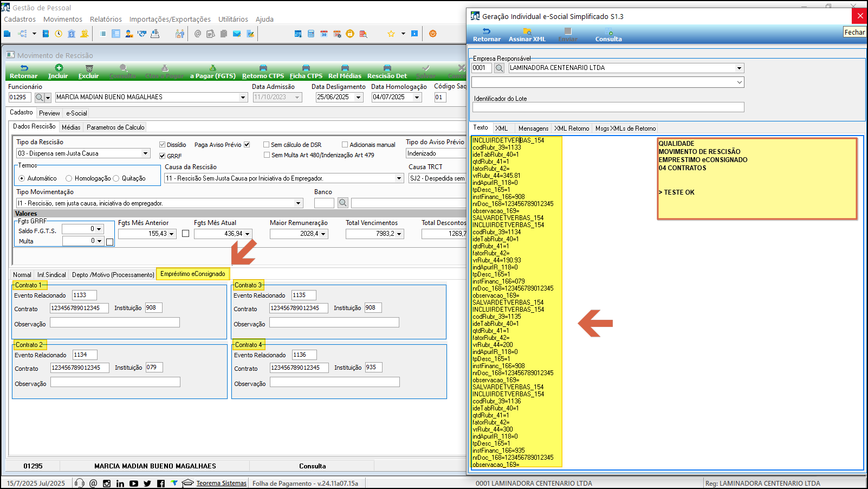Select the Automático radio button
This screenshot has width=868, height=489.
[22, 178]
